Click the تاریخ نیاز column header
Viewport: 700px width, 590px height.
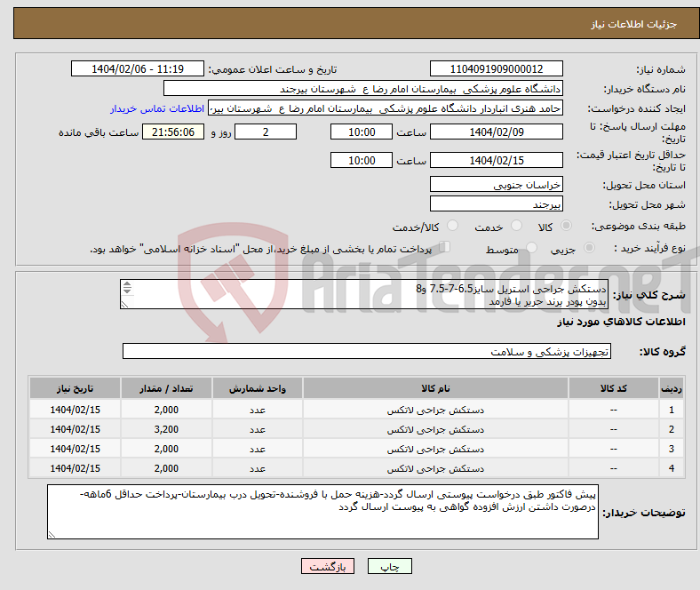click(75, 388)
